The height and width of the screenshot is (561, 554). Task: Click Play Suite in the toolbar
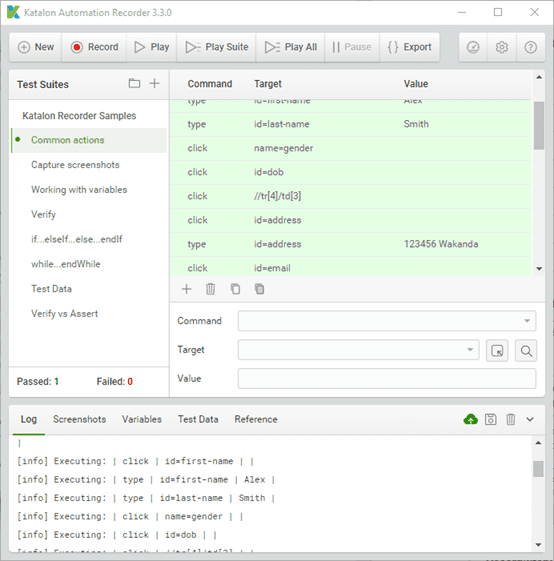tap(217, 47)
